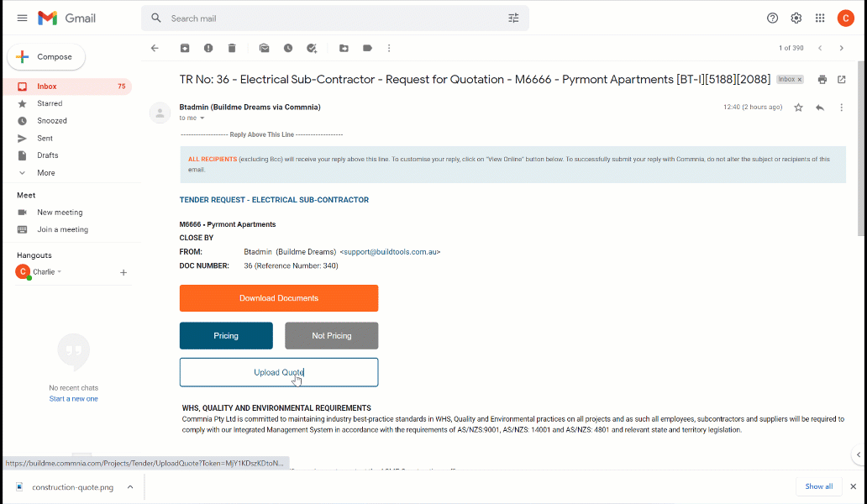The image size is (867, 504).
Task: Go back to inbox arrow
Action: click(155, 48)
